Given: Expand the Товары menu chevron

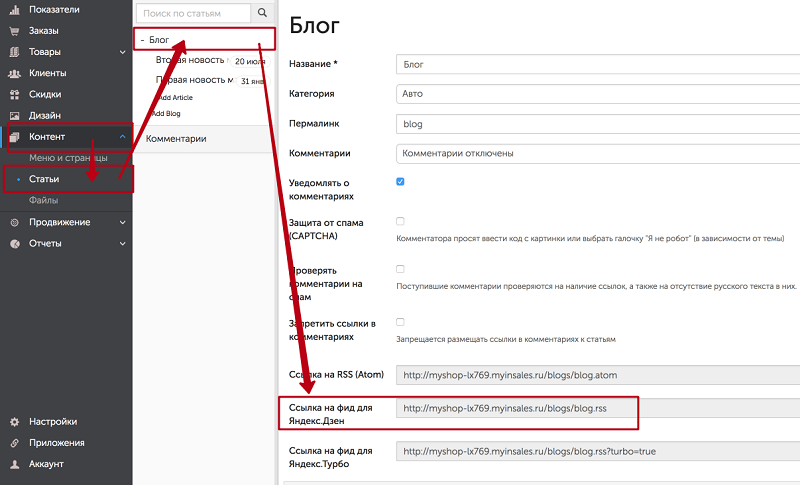Looking at the screenshot, I should [x=121, y=52].
